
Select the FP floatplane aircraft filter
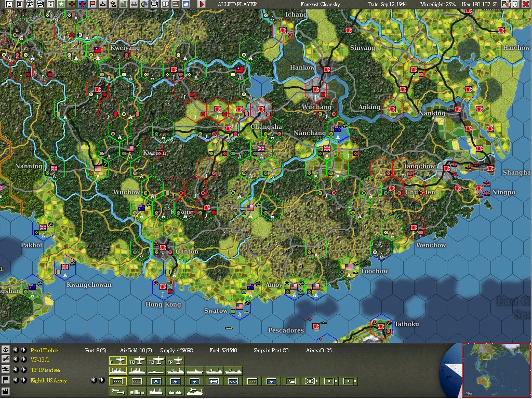pyautogui.click(x=175, y=361)
